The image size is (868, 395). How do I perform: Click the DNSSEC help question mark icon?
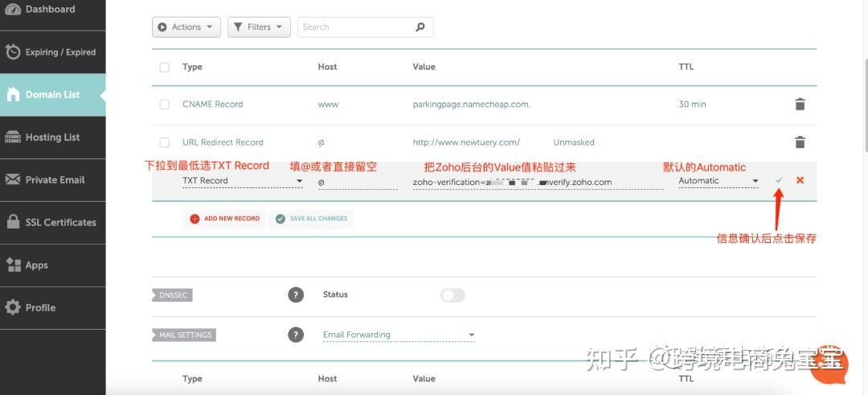(296, 295)
